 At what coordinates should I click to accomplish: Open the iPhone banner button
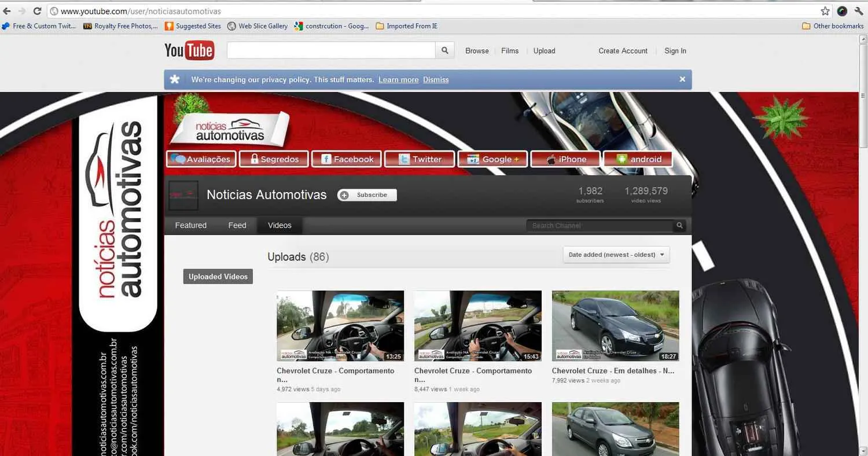coord(565,159)
